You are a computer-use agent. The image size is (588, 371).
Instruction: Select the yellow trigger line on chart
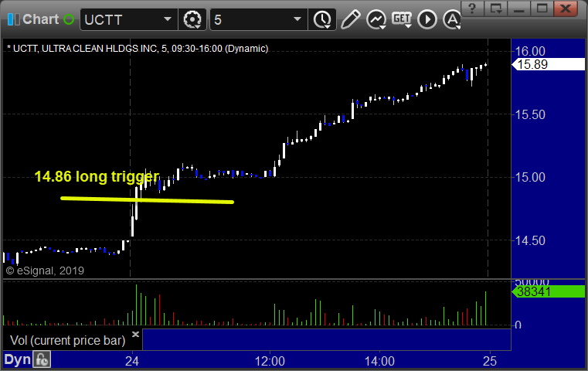click(x=147, y=200)
